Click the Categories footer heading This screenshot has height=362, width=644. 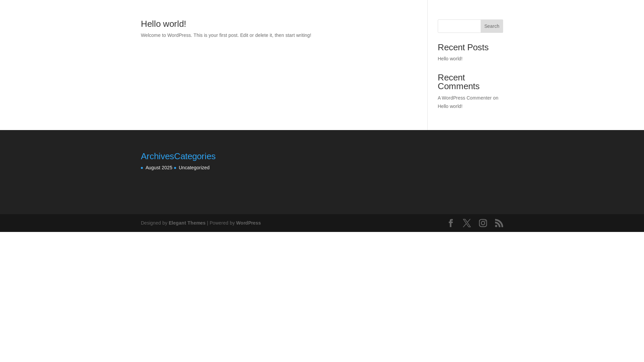[x=195, y=156]
